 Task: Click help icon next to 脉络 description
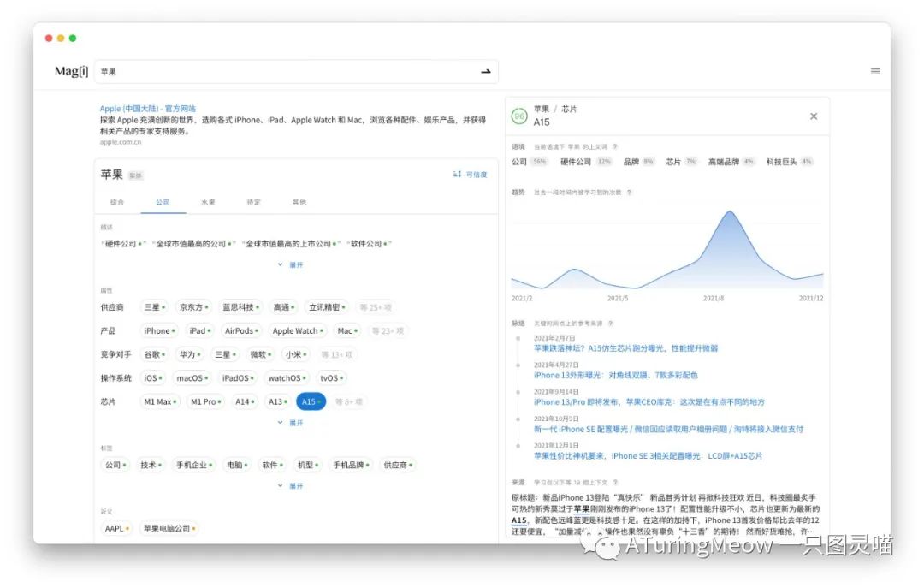(611, 324)
